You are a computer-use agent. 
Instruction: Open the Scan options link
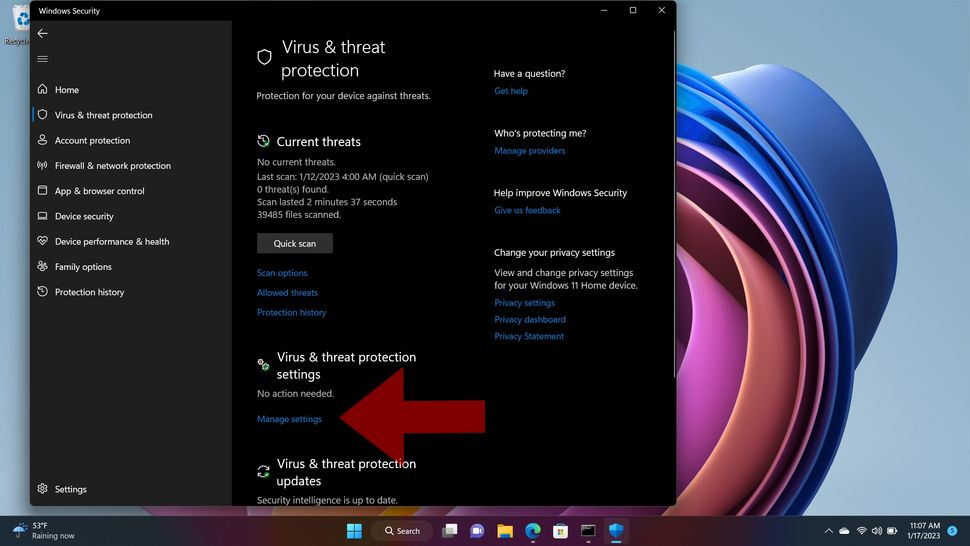point(282,273)
